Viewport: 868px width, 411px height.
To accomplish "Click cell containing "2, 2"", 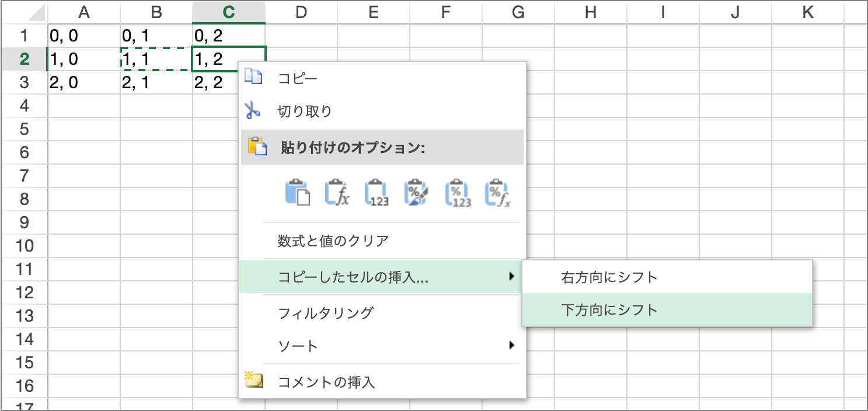I will coord(216,82).
